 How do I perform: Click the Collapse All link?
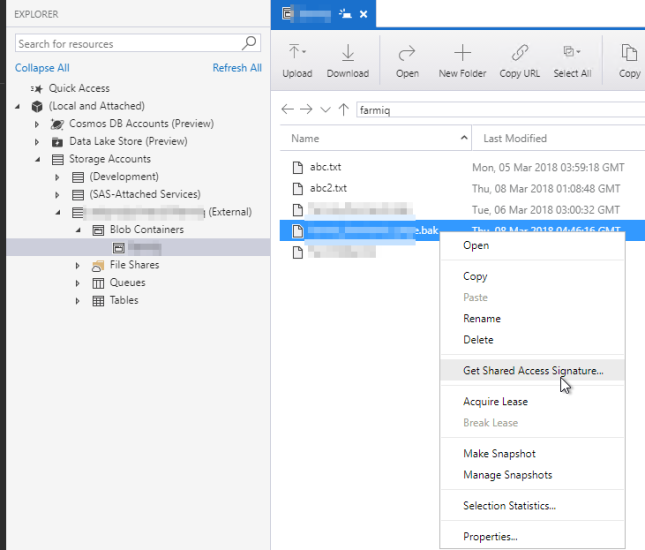point(42,68)
